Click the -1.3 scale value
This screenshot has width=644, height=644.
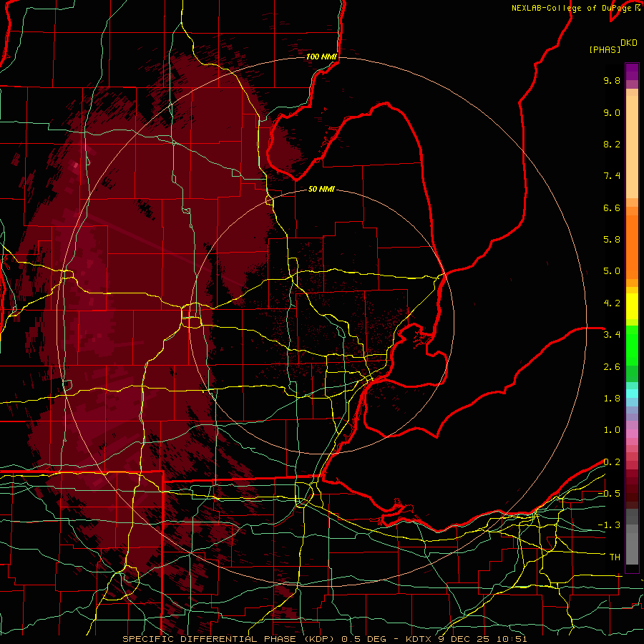(x=609, y=525)
